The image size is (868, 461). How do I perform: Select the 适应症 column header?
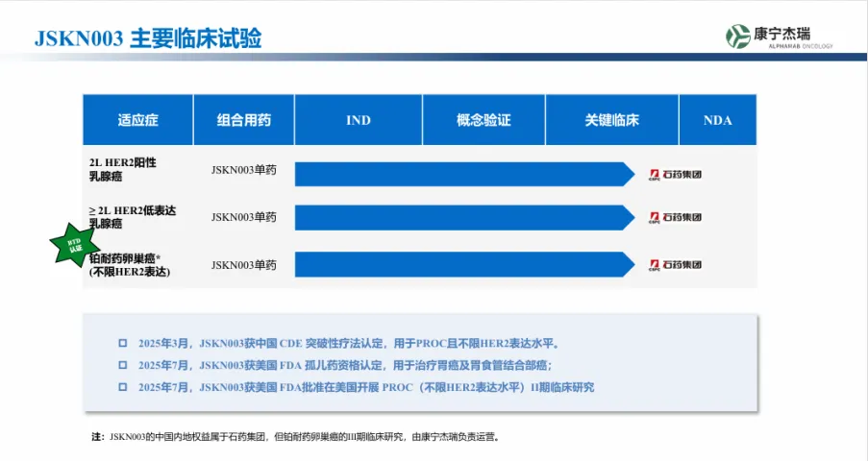coord(137,120)
